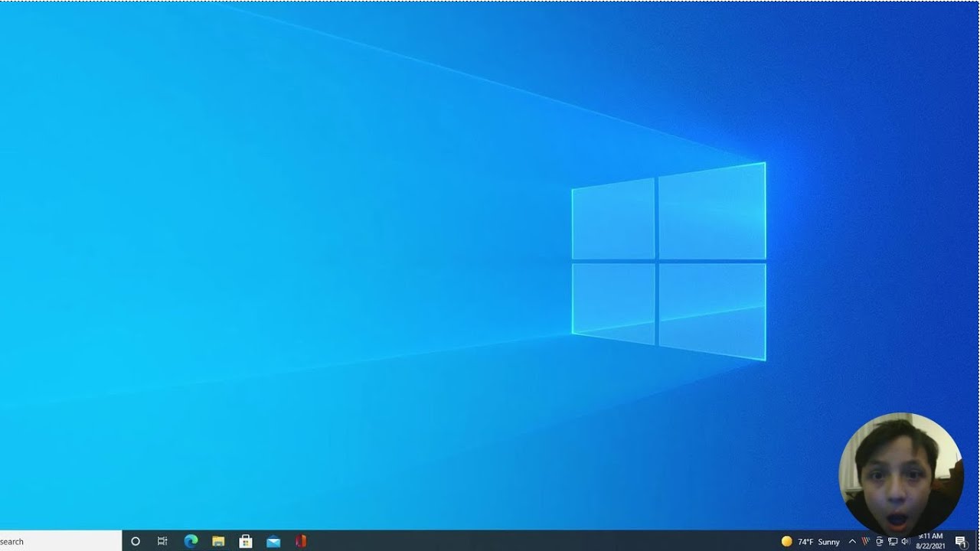This screenshot has height=551, width=980.
Task: Launch Microsoft Office from the taskbar
Action: tap(301, 541)
